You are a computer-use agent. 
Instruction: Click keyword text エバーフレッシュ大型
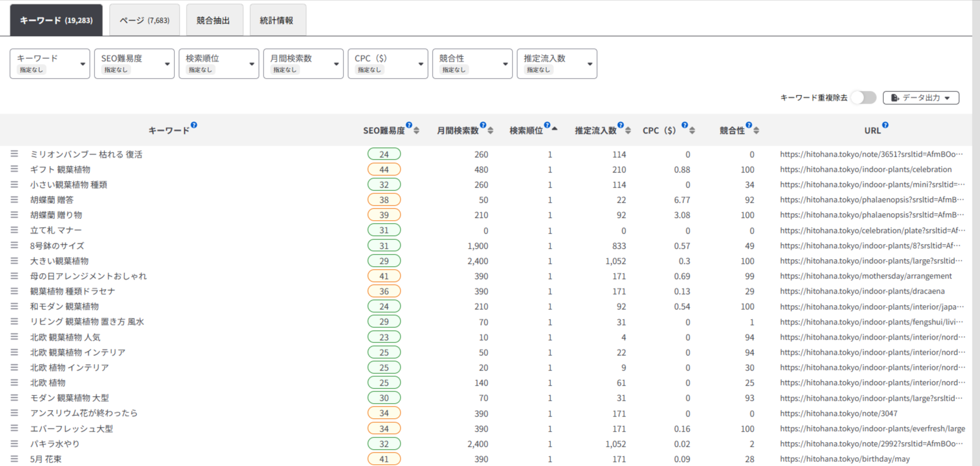(x=72, y=429)
